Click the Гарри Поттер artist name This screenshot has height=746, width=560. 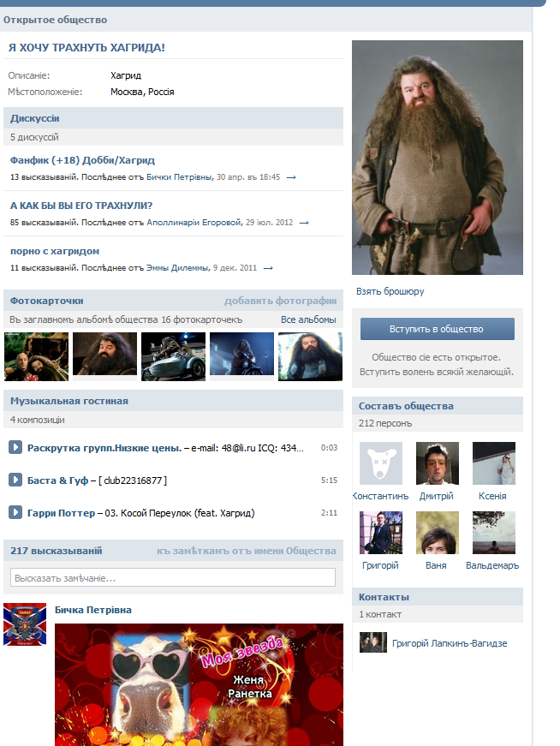pos(61,513)
